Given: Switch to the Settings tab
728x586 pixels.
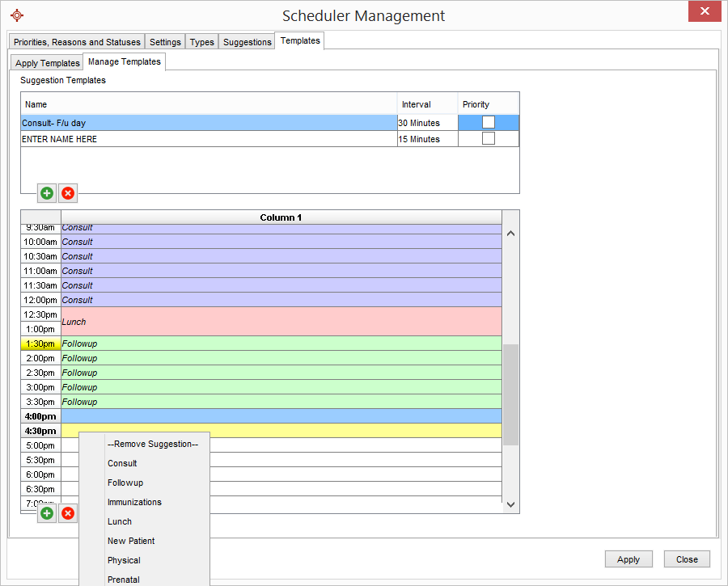Looking at the screenshot, I should [165, 42].
